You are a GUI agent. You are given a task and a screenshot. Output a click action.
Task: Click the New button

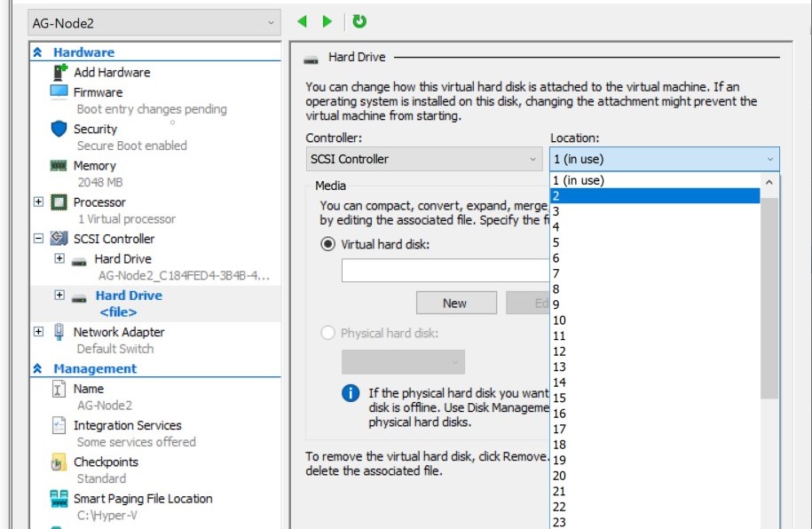click(454, 303)
